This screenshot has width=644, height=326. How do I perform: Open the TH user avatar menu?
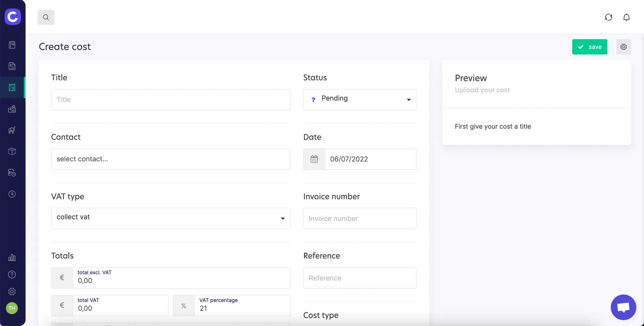(12, 308)
